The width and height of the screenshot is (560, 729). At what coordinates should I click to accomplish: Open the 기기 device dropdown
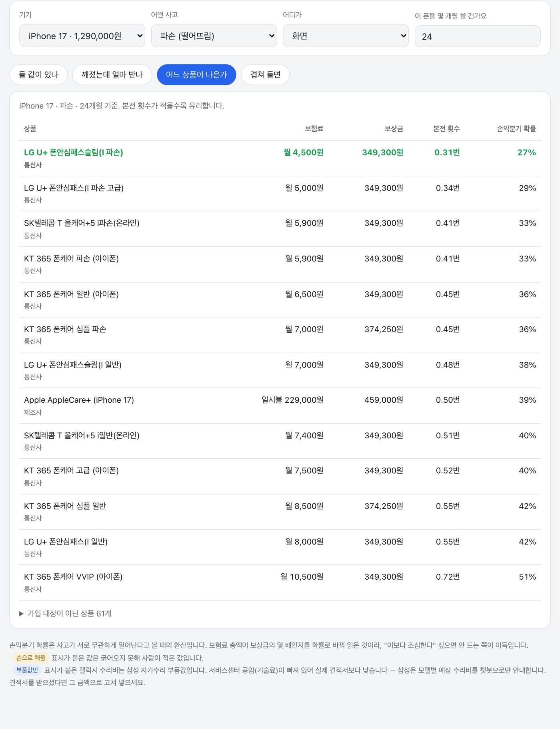pos(82,36)
